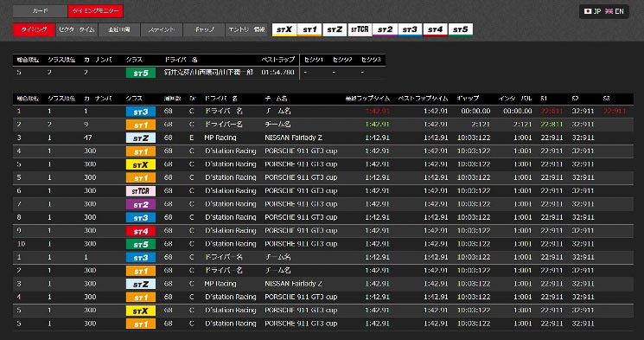644x340 pixels.
Task: Click the チーム名 column header
Action: (276, 99)
